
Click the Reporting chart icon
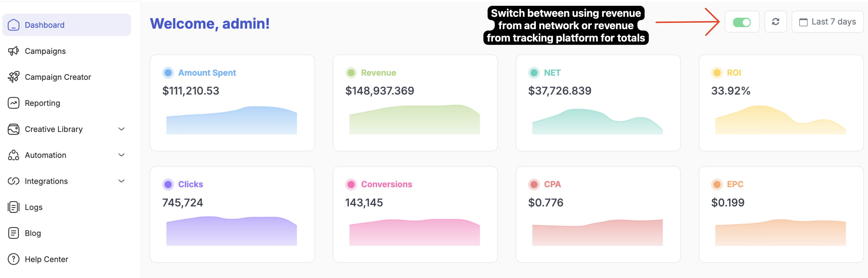[x=14, y=103]
